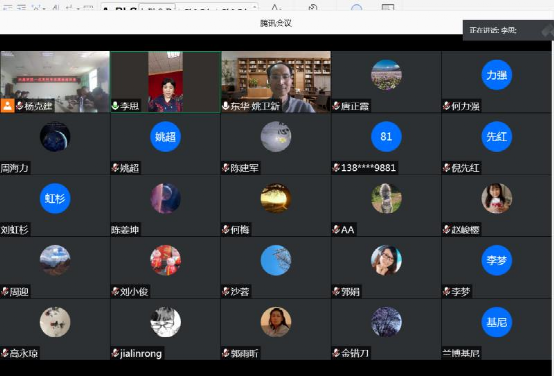
Task: Select the 李梦 blue avatar circle
Action: tap(496, 260)
